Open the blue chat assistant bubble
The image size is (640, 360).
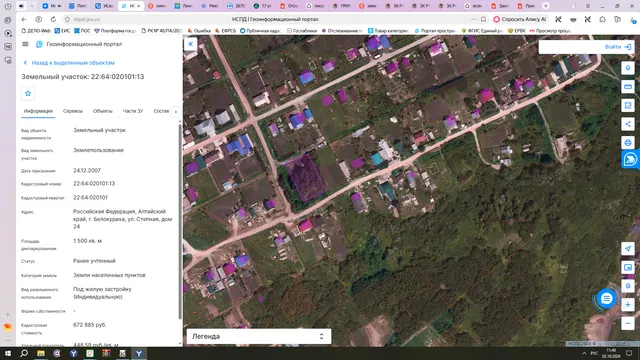click(607, 299)
